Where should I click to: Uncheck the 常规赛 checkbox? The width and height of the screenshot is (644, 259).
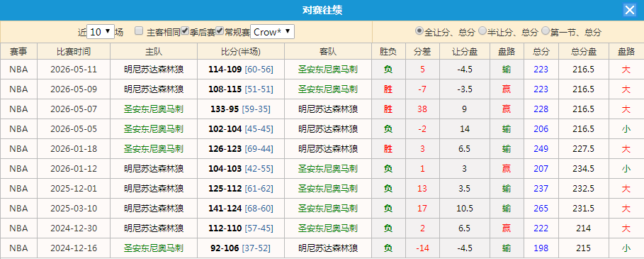point(220,31)
